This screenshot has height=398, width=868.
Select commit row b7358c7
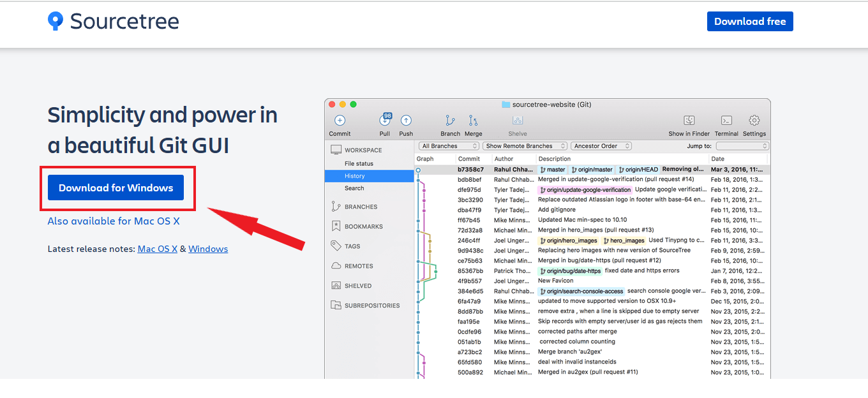click(592, 170)
